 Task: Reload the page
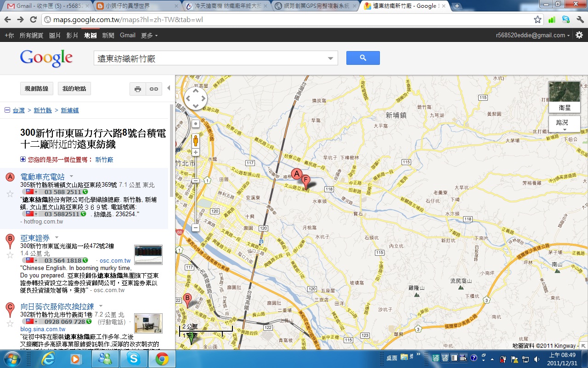[x=33, y=19]
